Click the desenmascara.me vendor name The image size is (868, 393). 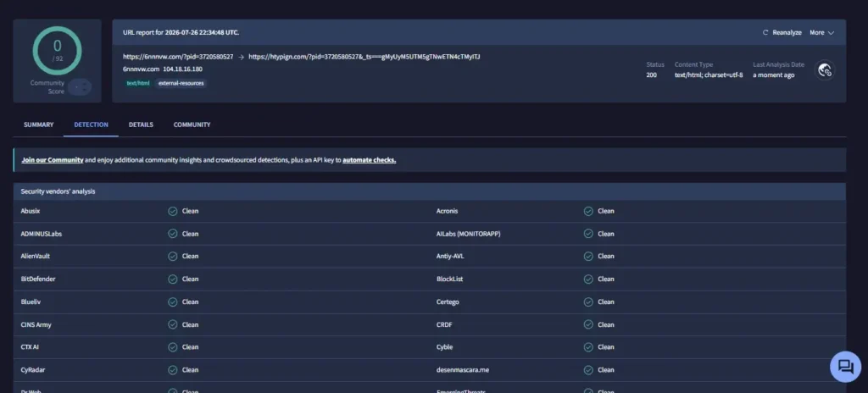[463, 370]
